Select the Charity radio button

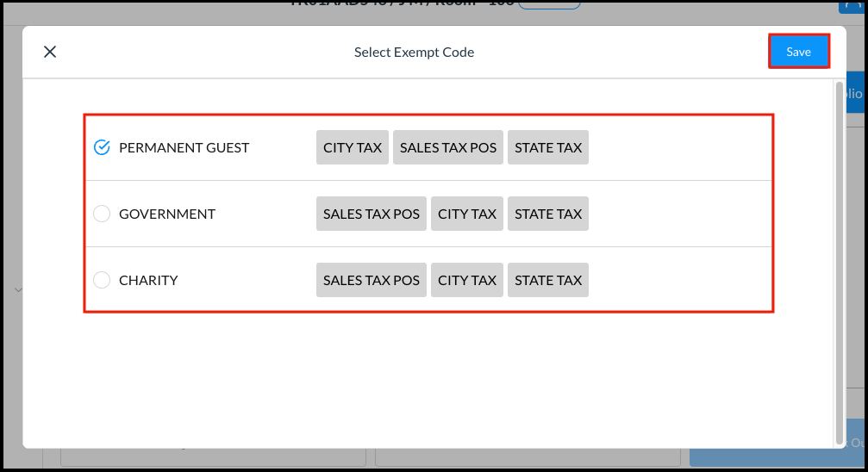pos(102,280)
